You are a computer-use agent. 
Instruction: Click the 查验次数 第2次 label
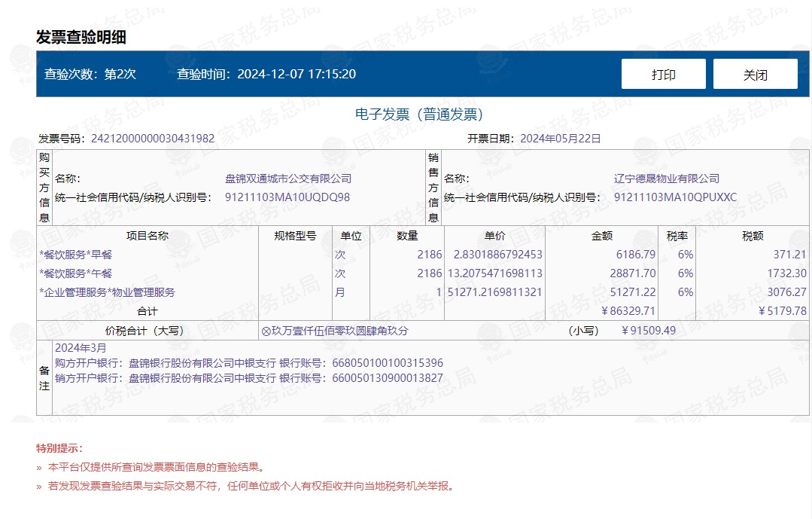click(x=90, y=74)
